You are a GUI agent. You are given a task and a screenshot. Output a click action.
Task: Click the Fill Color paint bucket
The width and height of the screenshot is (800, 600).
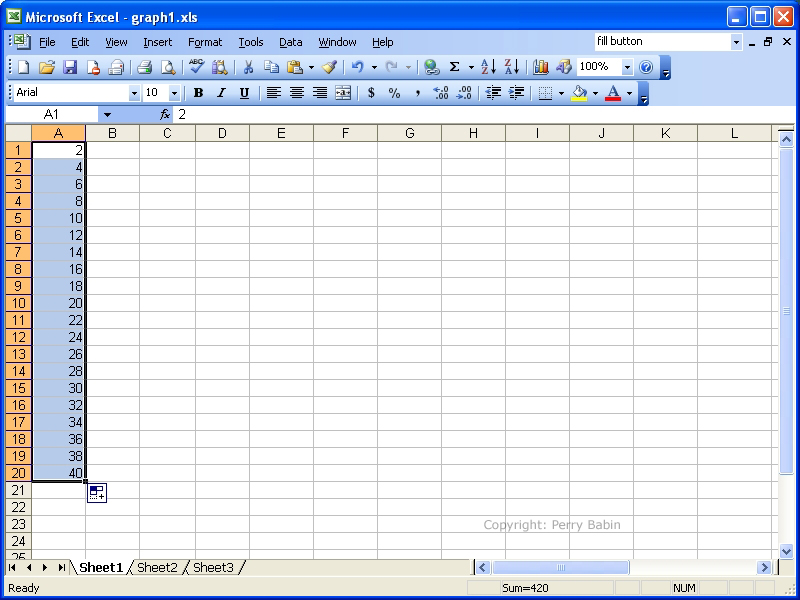579,93
